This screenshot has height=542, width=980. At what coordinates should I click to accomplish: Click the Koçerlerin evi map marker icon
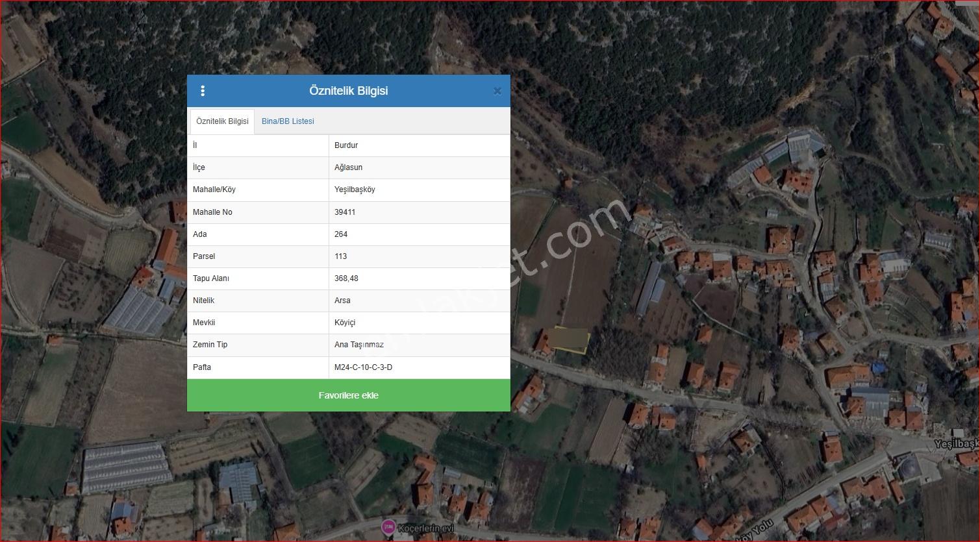[x=388, y=526]
